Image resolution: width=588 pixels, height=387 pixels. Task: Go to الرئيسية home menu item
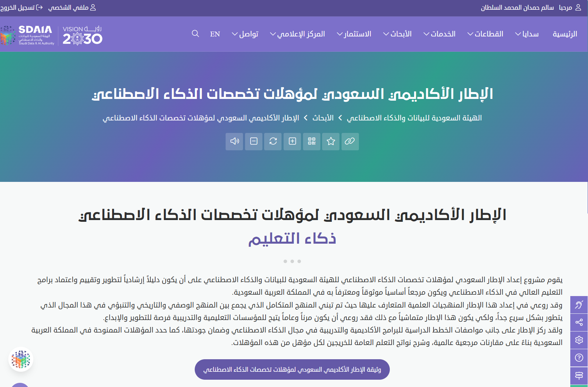(565, 34)
